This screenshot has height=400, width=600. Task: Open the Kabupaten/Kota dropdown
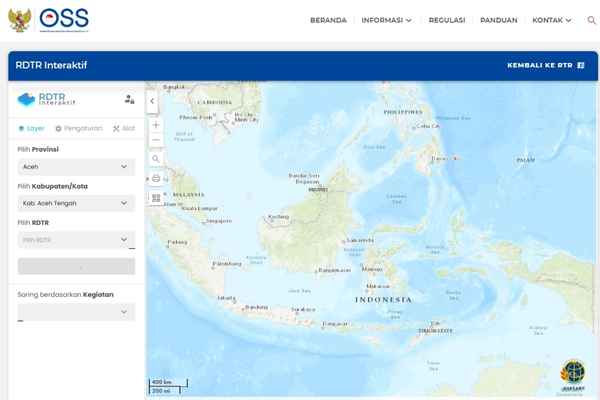[76, 203]
